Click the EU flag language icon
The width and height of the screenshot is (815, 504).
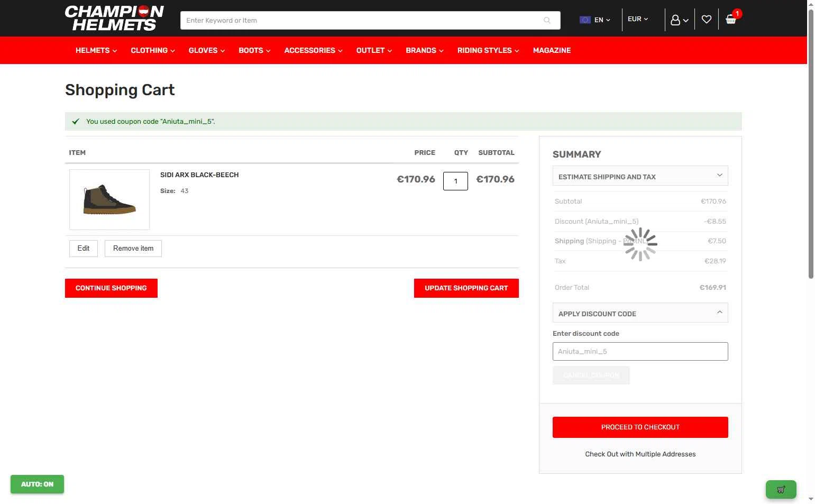pos(585,20)
